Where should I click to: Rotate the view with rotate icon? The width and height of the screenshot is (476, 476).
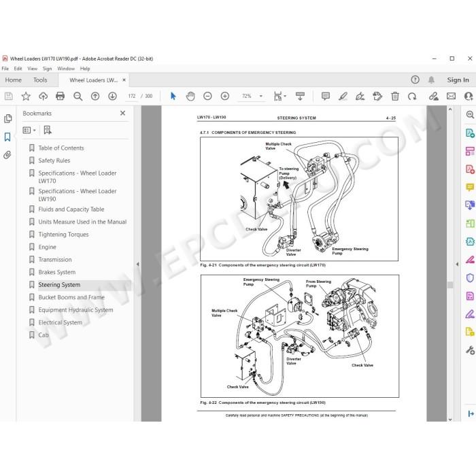[412, 97]
